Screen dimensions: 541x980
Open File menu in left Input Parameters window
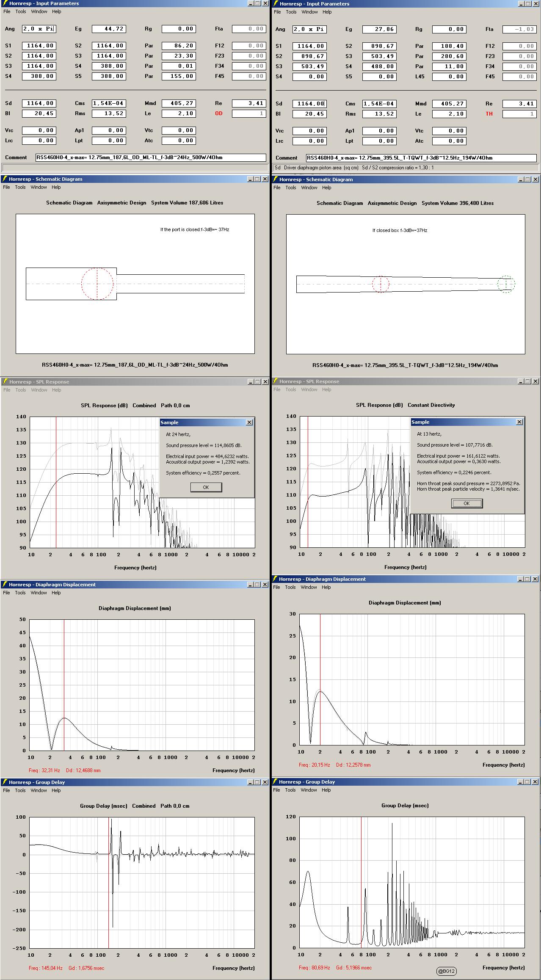tap(7, 11)
